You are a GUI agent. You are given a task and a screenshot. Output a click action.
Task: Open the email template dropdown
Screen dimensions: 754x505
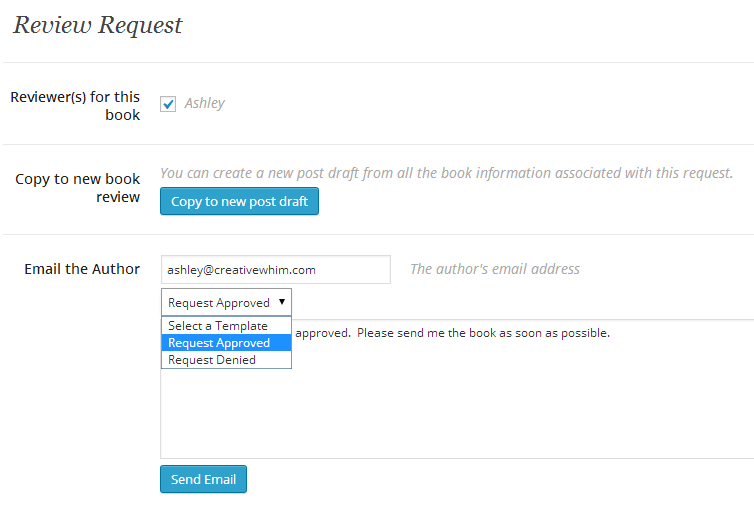226,302
